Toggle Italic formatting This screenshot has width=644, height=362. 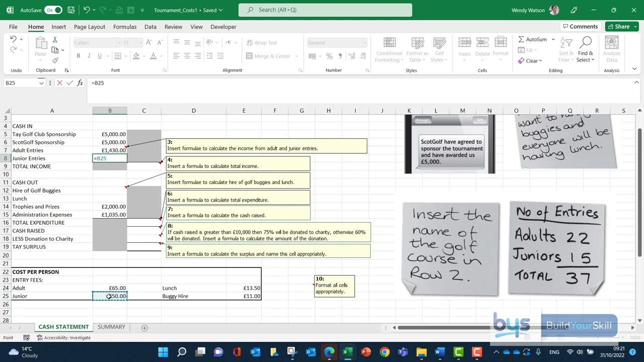pos(89,56)
